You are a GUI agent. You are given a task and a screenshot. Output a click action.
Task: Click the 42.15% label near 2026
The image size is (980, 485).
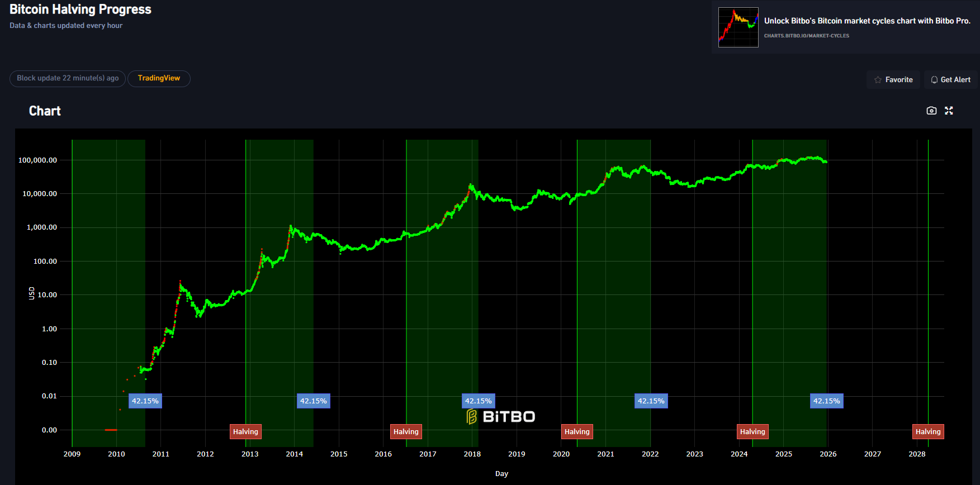point(826,401)
